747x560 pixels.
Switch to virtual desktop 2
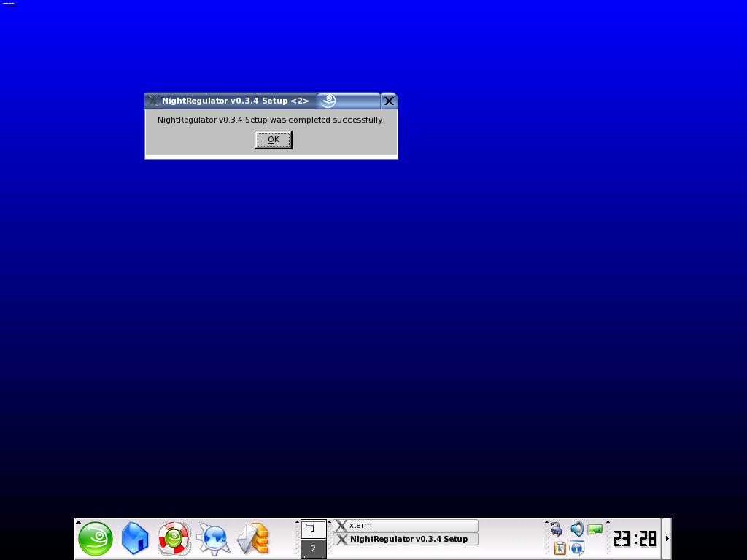point(313,548)
